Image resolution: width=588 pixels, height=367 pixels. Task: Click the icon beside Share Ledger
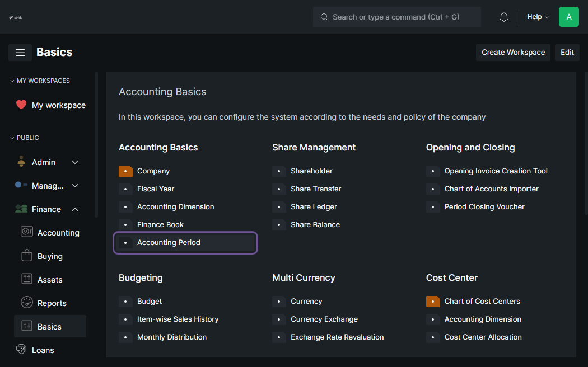click(279, 207)
